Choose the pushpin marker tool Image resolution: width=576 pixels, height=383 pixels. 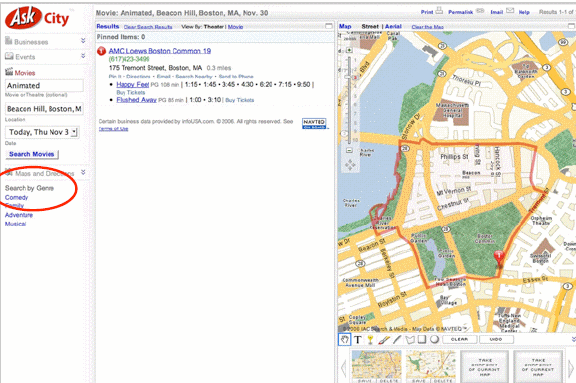tap(370, 340)
